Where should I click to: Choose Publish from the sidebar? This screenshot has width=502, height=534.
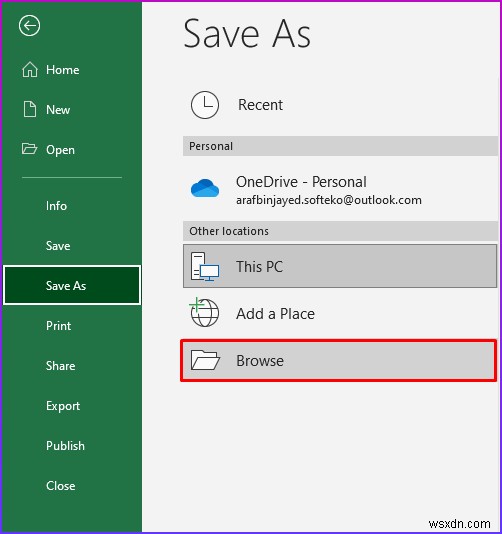[65, 445]
